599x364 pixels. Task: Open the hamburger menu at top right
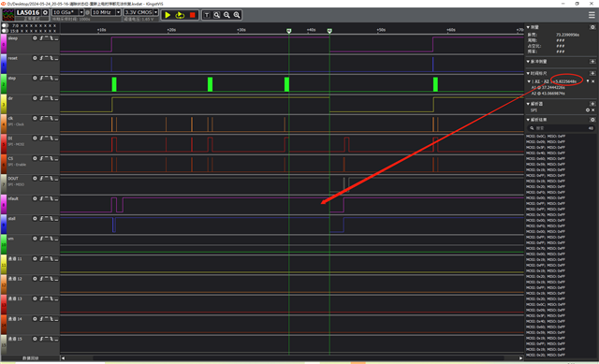[x=592, y=15]
